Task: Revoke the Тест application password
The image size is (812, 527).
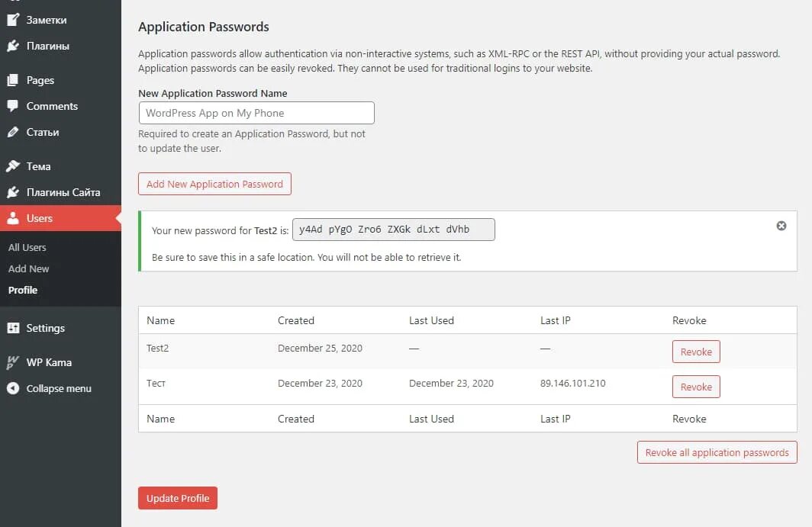Action: (695, 387)
